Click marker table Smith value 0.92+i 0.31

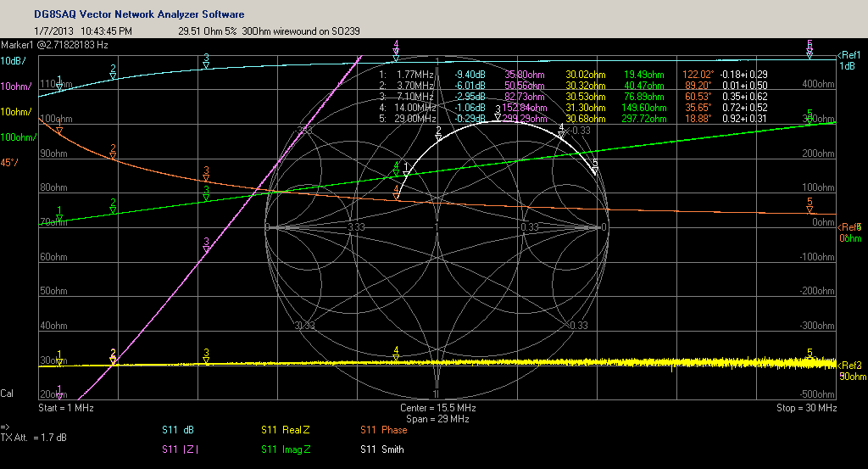[744, 119]
